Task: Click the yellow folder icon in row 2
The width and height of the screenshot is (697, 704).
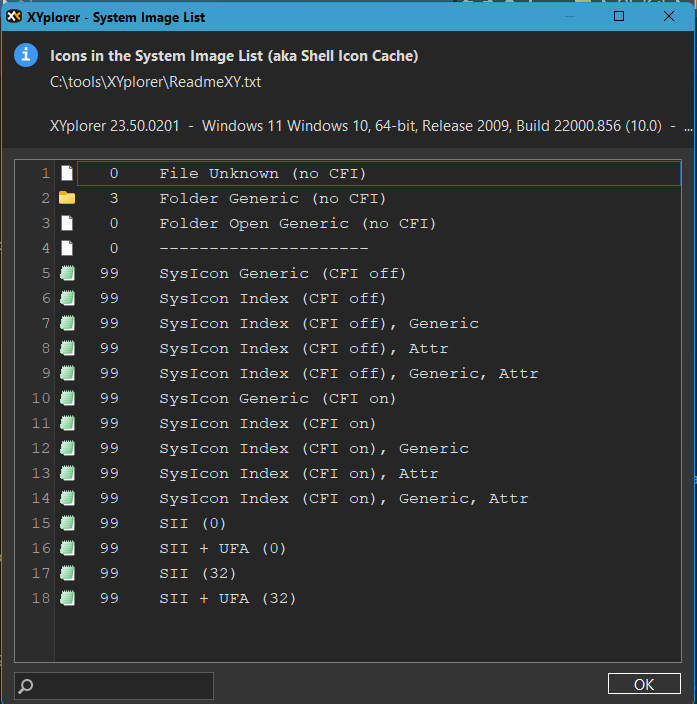Action: (x=67, y=198)
